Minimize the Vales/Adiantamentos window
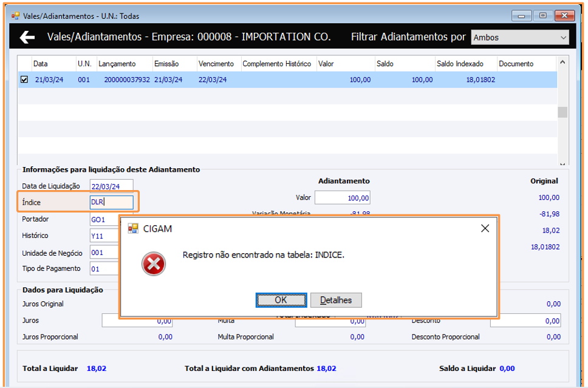Viewport: 588px width, 388px height. coord(521,16)
